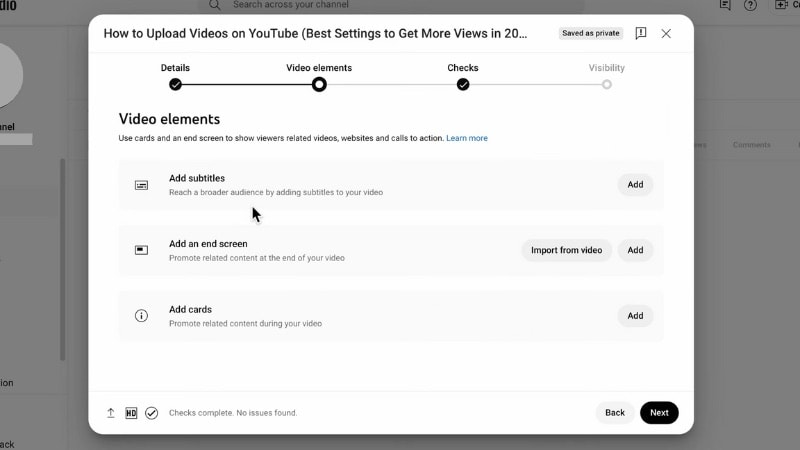Click the Saved as private badge
The width and height of the screenshot is (800, 450).
pyautogui.click(x=591, y=33)
